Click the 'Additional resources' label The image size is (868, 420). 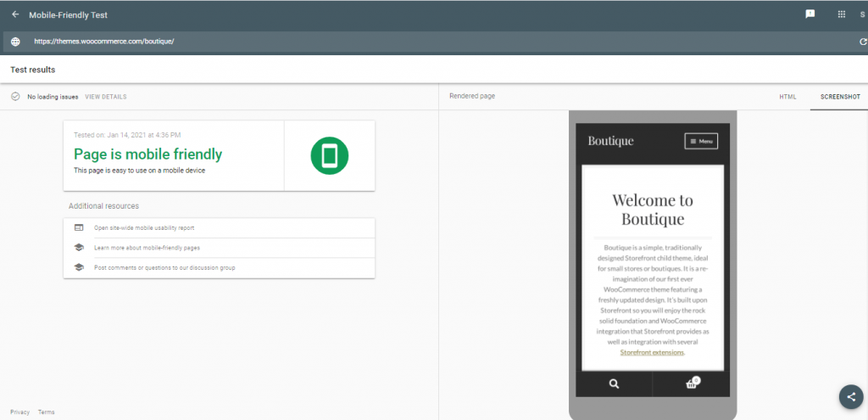click(103, 206)
